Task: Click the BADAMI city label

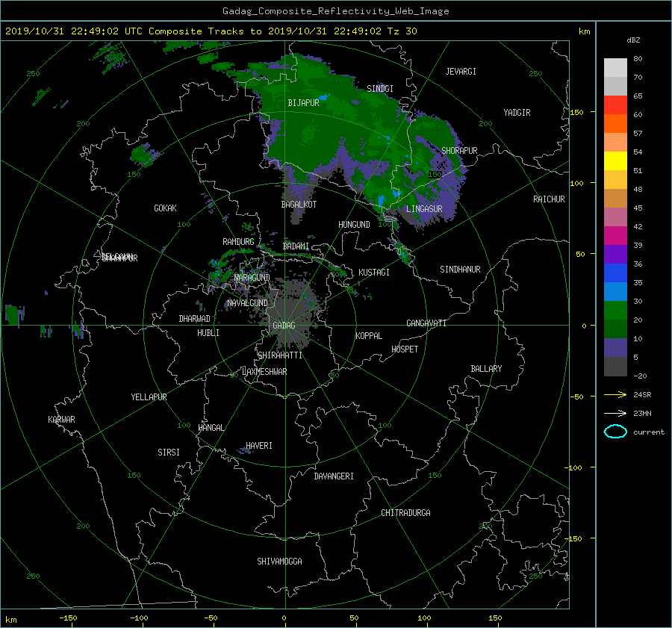Action: click(296, 246)
